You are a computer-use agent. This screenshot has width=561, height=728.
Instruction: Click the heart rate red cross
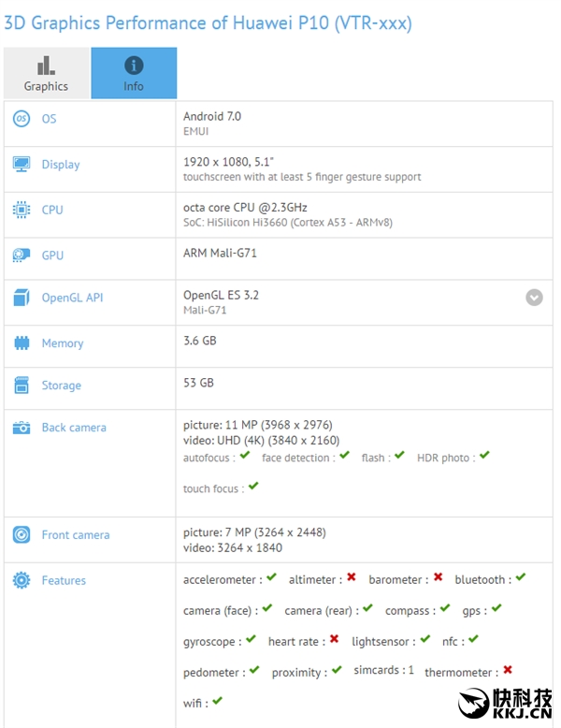[334, 639]
